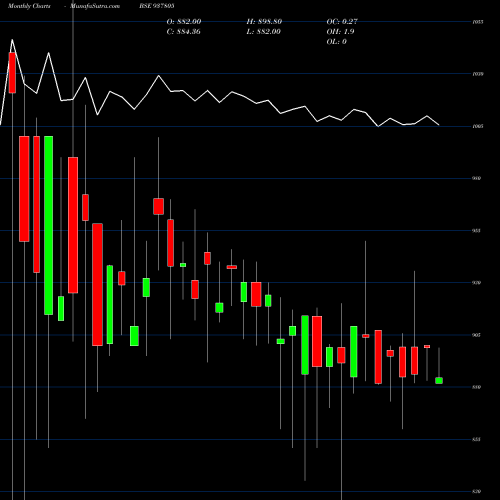Screen dimensions: 500x500
Task: Click the 905 price axis label
Action: (477, 335)
